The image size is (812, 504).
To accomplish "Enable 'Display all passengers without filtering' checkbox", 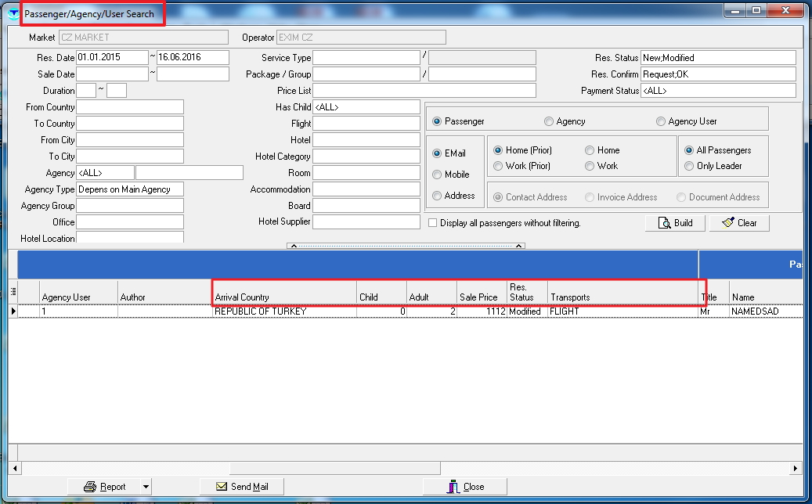I will point(433,223).
